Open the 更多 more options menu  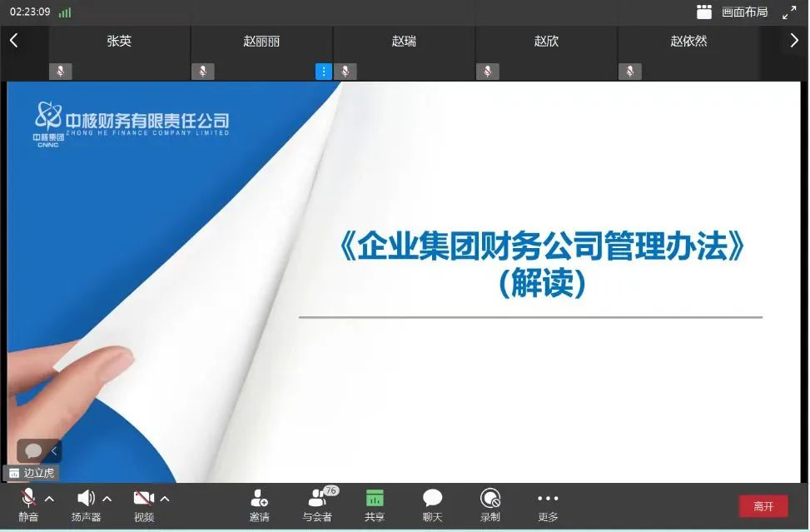[x=548, y=499]
